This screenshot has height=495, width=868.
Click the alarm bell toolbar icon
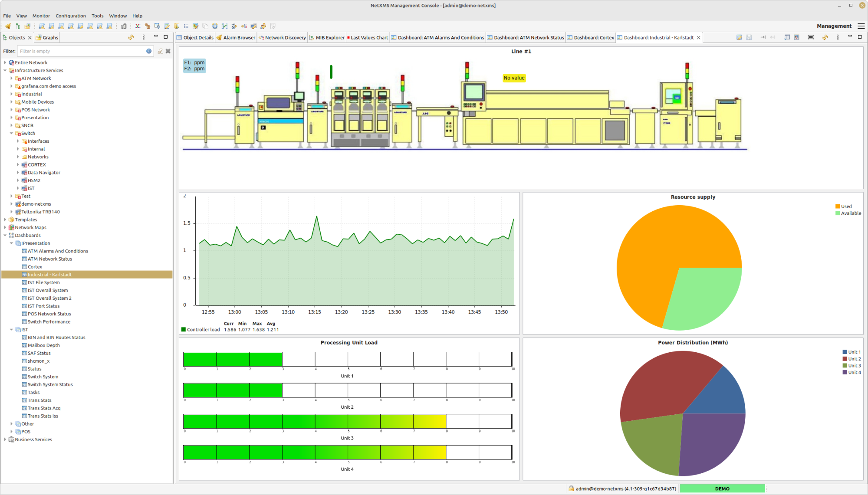pyautogui.click(x=8, y=26)
